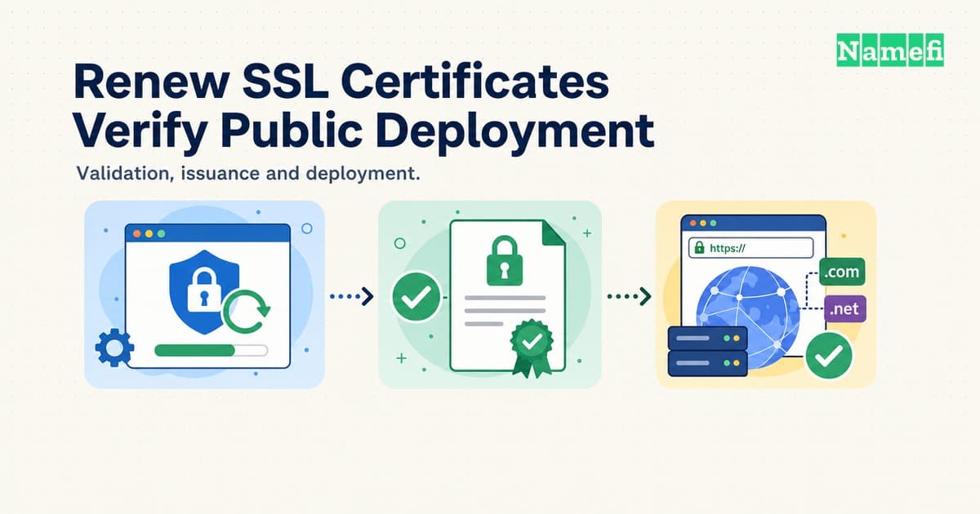
Task: Click the https:// address bar
Action: click(751, 248)
